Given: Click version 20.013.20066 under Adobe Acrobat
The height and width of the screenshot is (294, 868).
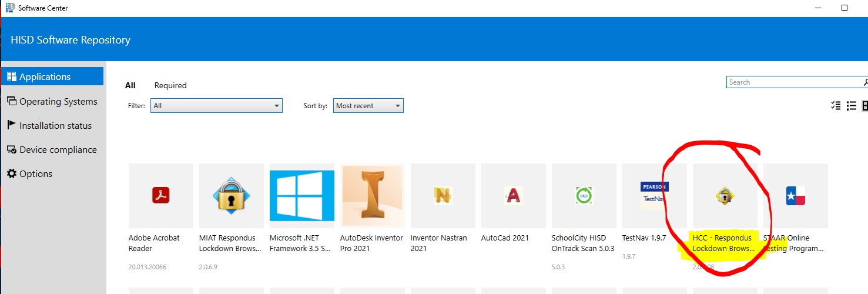Looking at the screenshot, I should [x=147, y=267].
